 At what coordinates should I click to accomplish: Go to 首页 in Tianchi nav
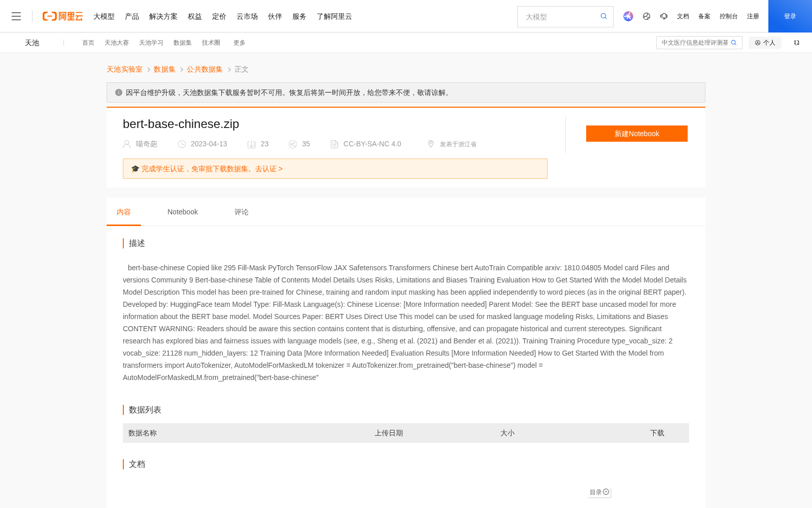click(x=88, y=43)
